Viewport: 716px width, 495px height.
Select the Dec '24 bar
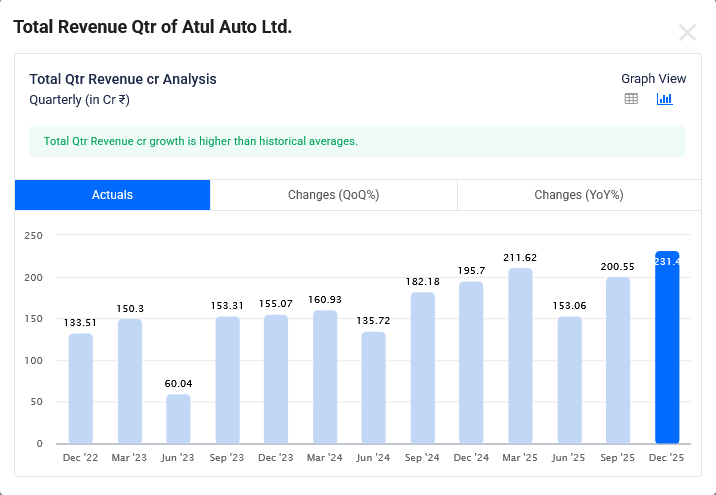click(x=471, y=362)
